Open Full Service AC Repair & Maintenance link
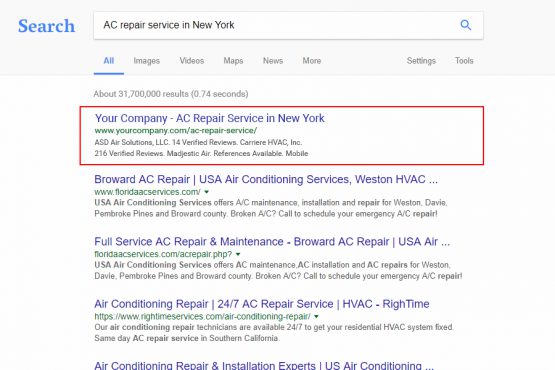The width and height of the screenshot is (555, 370). 272,241
